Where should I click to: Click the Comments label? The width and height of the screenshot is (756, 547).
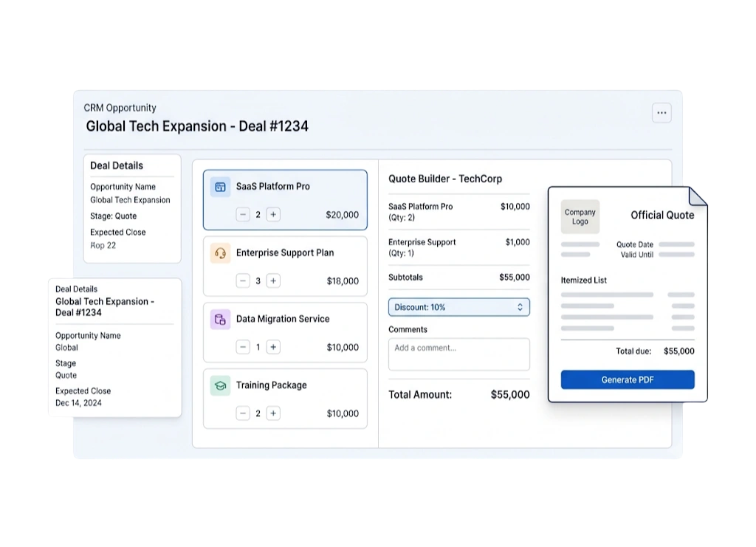point(408,330)
